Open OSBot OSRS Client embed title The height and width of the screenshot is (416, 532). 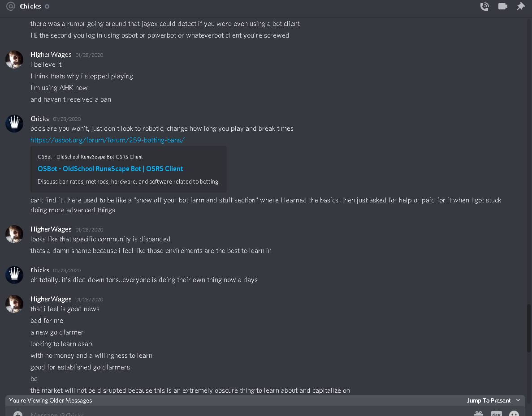point(110,168)
